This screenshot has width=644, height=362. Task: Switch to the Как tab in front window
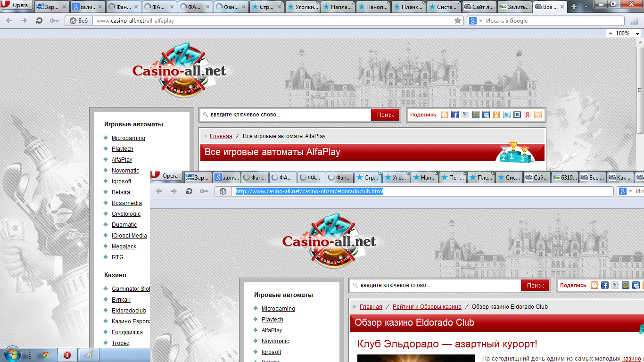point(619,177)
